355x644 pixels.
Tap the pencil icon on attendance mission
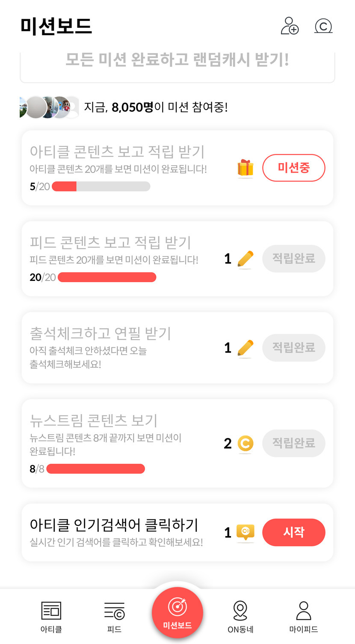tap(245, 348)
